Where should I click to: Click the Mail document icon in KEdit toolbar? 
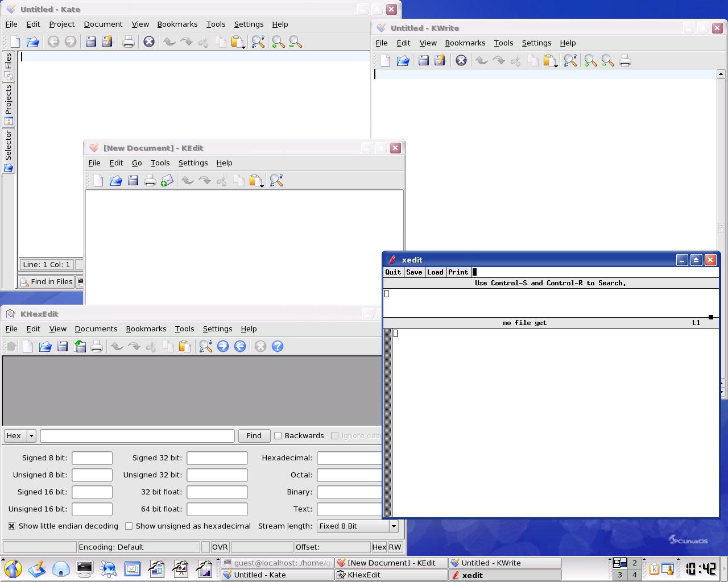(x=167, y=180)
